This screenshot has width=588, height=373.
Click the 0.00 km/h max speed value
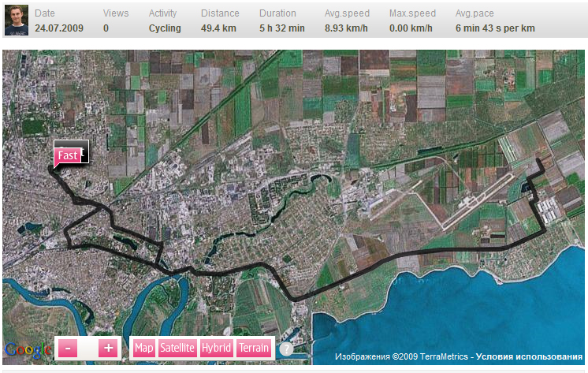tap(411, 28)
